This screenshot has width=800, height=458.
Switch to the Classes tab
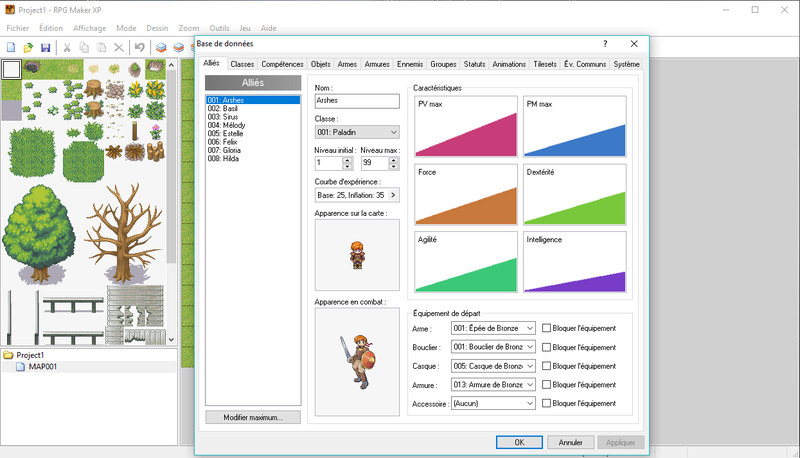(242, 64)
